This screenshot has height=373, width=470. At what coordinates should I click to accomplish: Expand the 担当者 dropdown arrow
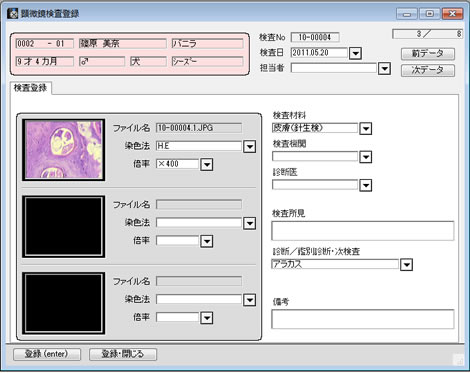point(384,69)
